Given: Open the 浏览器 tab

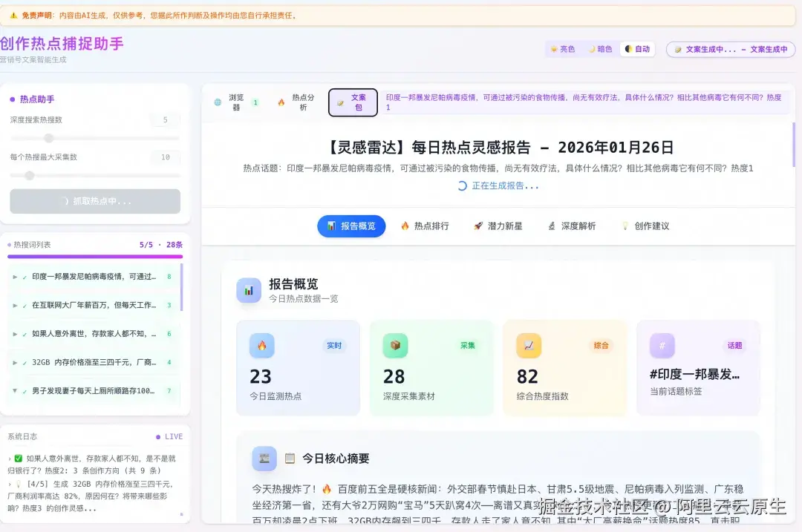Looking at the screenshot, I should (x=236, y=102).
